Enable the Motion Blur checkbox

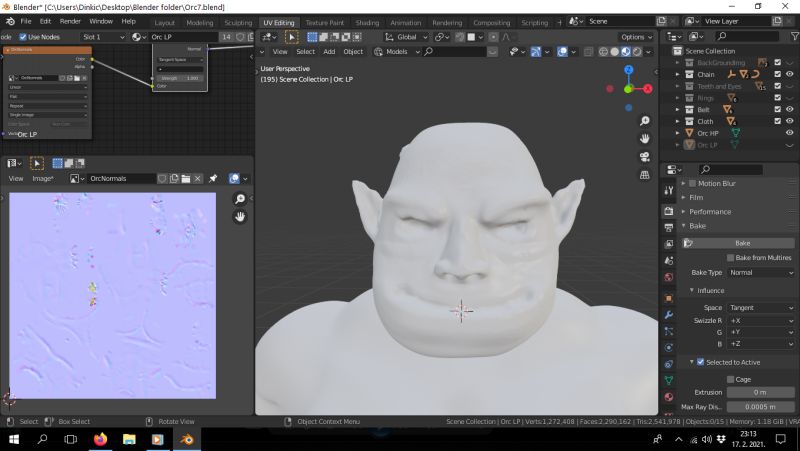pos(692,183)
